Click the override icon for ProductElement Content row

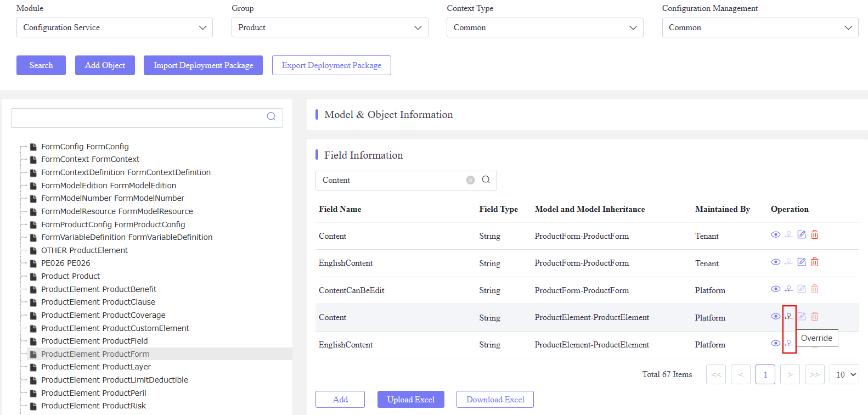788,316
